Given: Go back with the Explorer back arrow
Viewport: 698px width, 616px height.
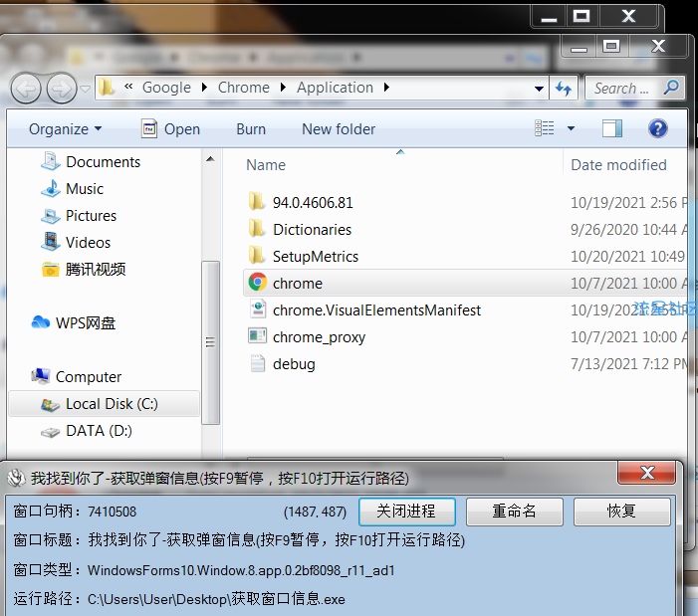Looking at the screenshot, I should coord(25,88).
